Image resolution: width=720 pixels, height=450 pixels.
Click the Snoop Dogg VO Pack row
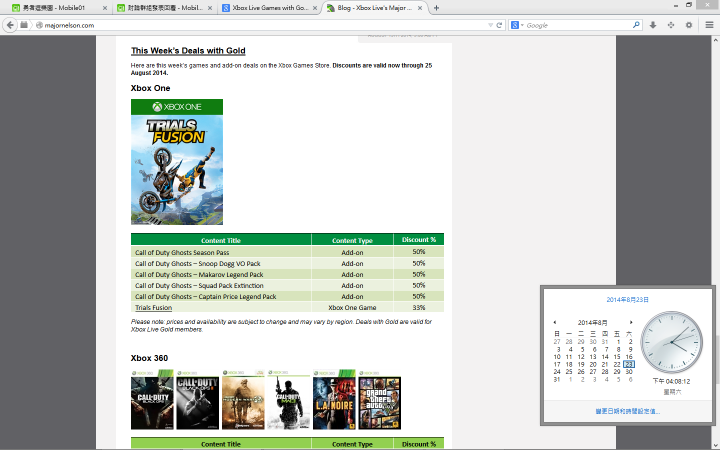click(x=287, y=264)
